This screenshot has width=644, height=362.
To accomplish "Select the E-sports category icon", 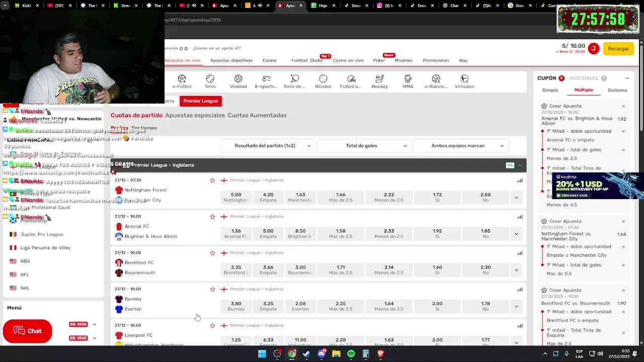I will 266,81.
